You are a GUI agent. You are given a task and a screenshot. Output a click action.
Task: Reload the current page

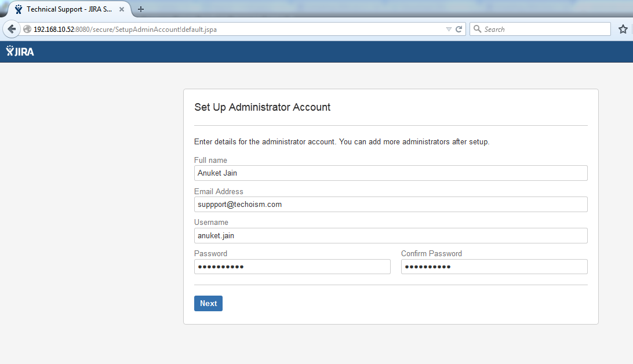tap(459, 29)
